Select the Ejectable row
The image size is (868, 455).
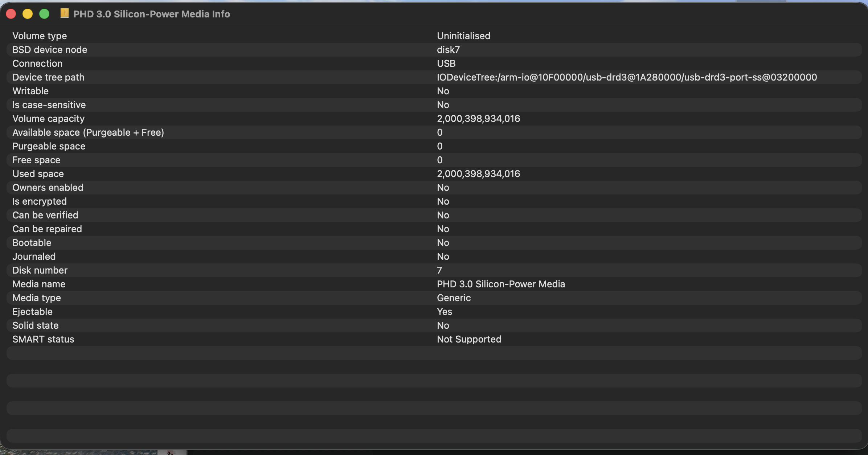[x=32, y=312]
